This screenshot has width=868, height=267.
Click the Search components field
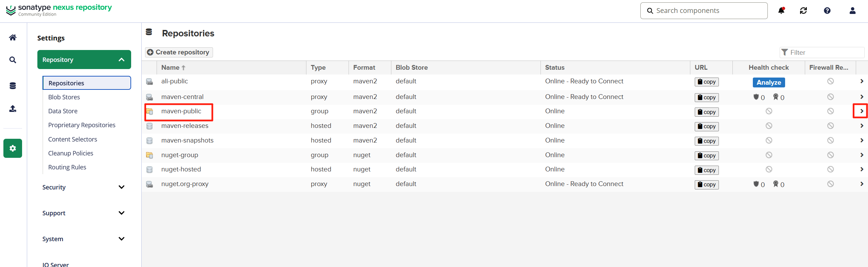[x=704, y=11]
